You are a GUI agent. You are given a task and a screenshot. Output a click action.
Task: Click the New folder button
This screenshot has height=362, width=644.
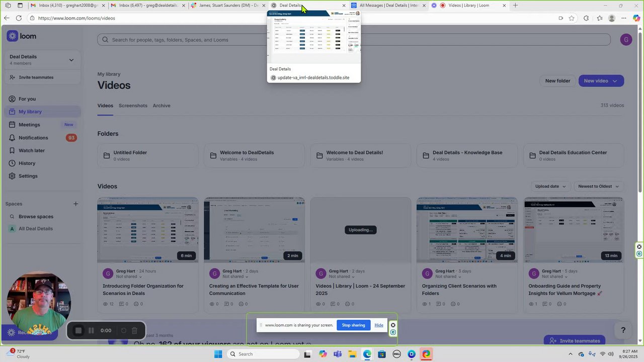tap(557, 81)
